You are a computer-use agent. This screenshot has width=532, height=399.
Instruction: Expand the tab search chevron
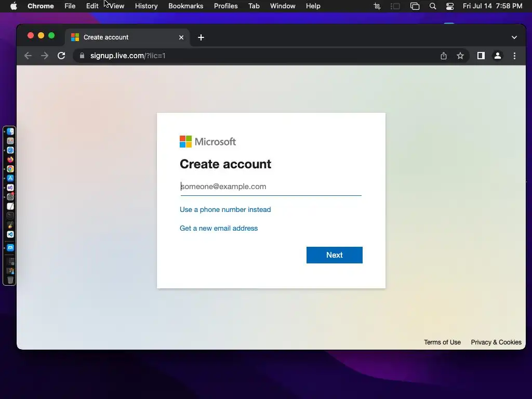[x=514, y=37]
